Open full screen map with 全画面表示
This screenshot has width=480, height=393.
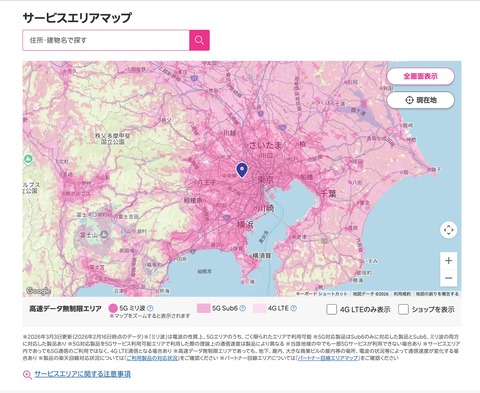point(420,76)
